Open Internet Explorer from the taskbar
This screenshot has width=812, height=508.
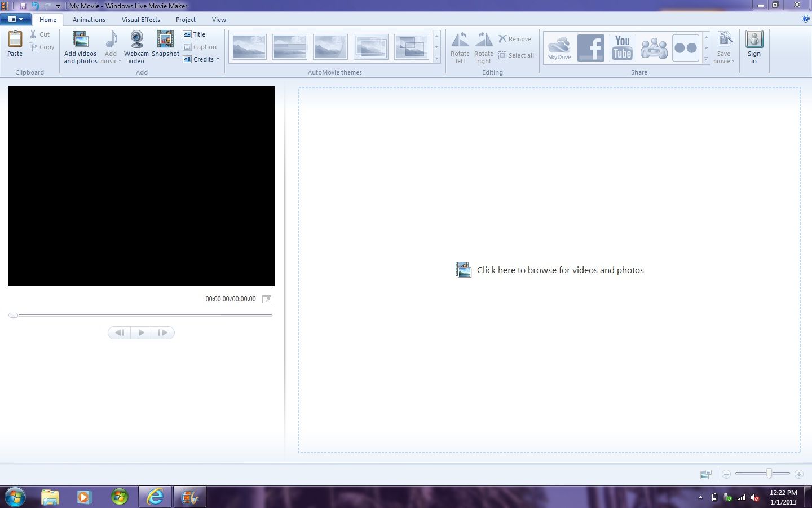pyautogui.click(x=155, y=497)
